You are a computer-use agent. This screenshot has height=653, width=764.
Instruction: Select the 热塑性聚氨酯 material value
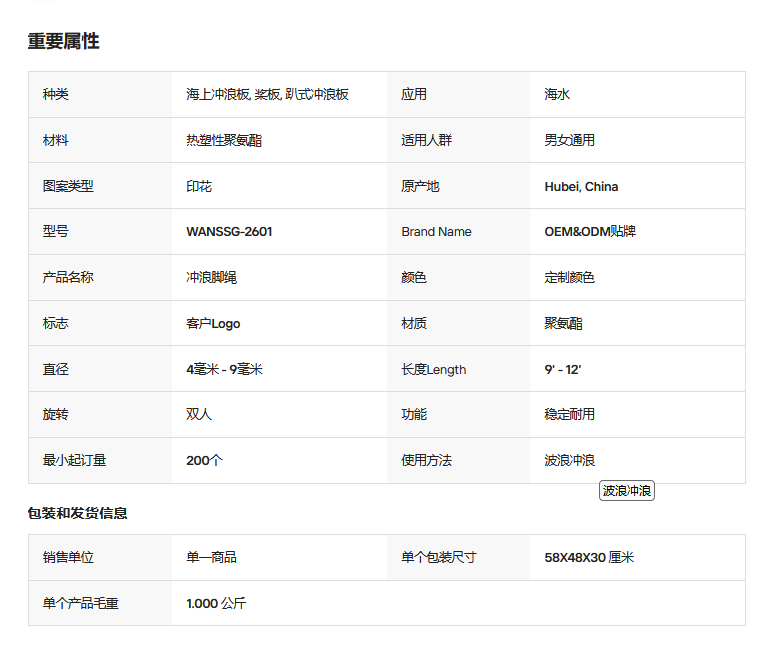(x=224, y=140)
